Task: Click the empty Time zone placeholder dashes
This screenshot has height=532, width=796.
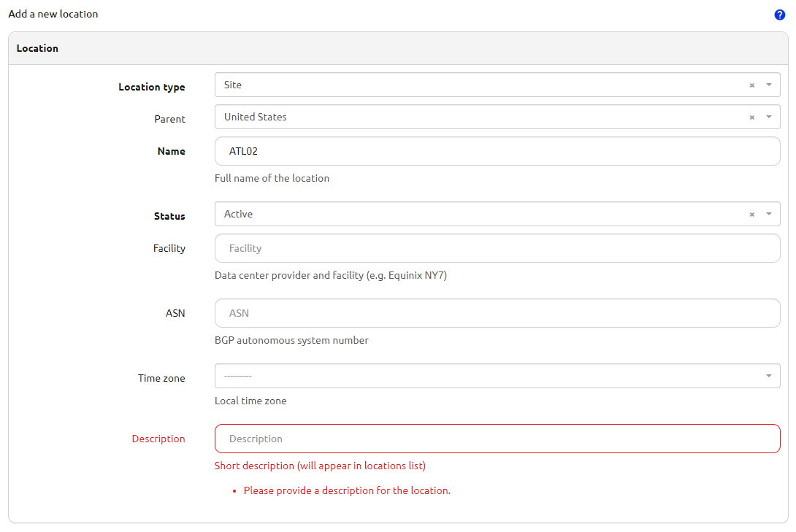Action: coord(237,376)
